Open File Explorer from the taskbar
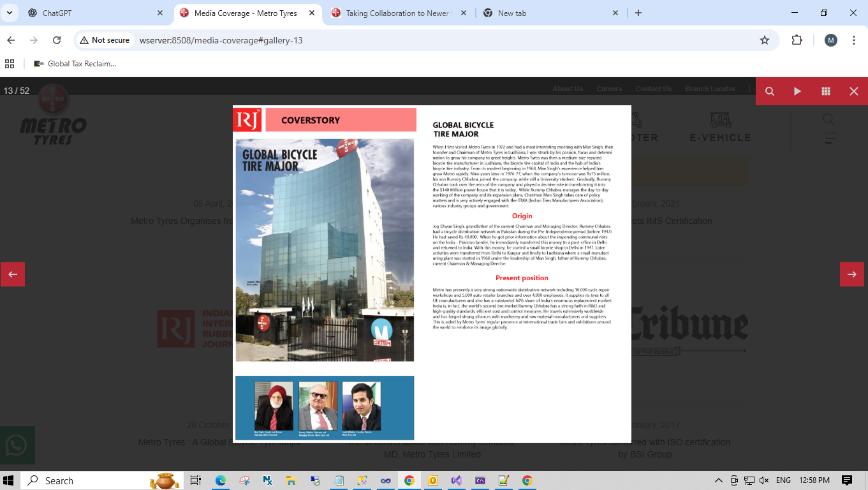This screenshot has width=868, height=490. tap(291, 480)
